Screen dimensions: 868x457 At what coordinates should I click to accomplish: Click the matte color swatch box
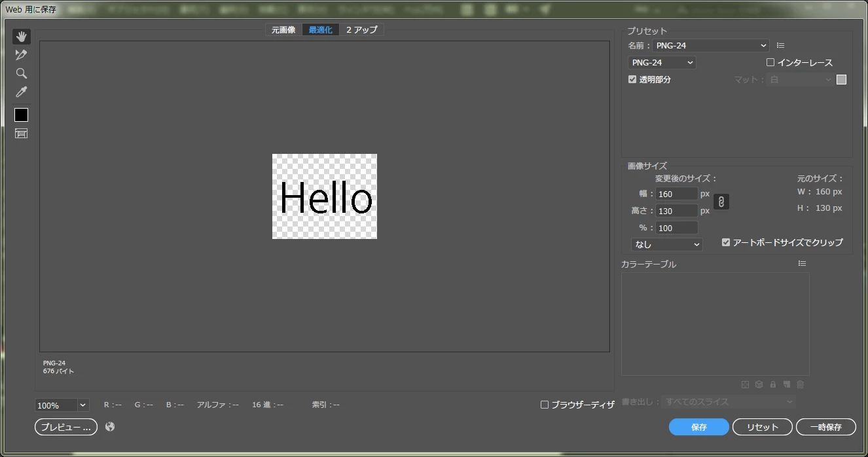(x=842, y=80)
